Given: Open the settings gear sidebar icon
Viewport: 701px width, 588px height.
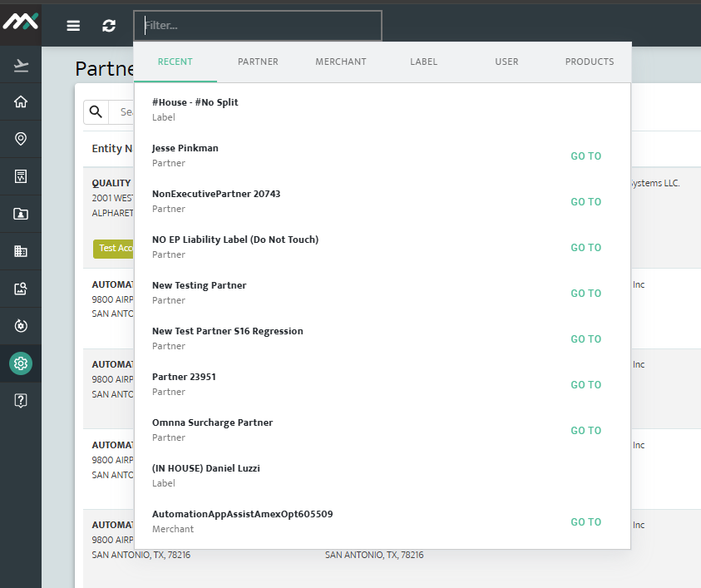Looking at the screenshot, I should tap(21, 363).
